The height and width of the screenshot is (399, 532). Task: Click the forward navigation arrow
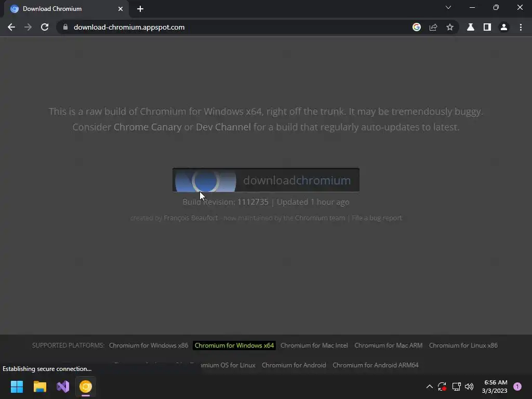[x=28, y=27]
